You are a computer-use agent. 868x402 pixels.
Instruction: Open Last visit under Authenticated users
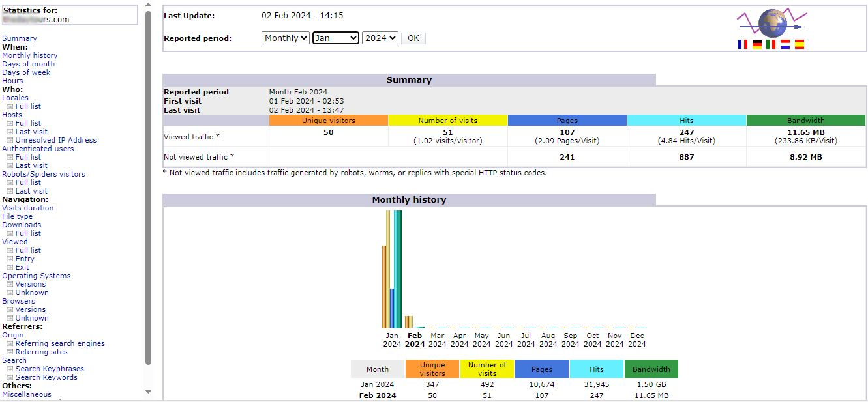click(31, 165)
